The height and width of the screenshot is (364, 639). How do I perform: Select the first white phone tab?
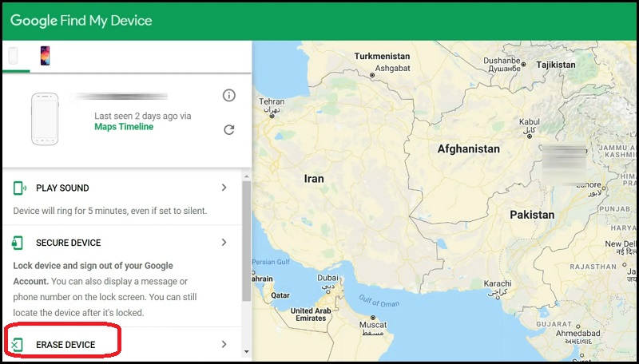[14, 55]
